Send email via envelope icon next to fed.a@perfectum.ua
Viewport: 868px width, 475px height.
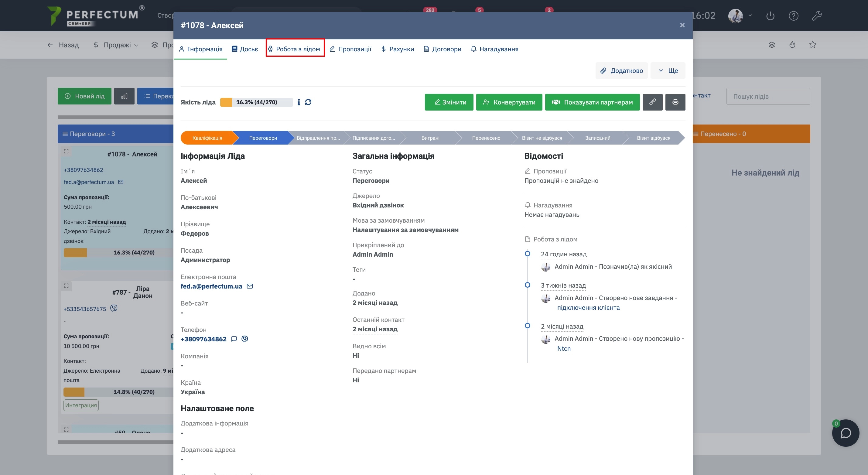coord(250,286)
